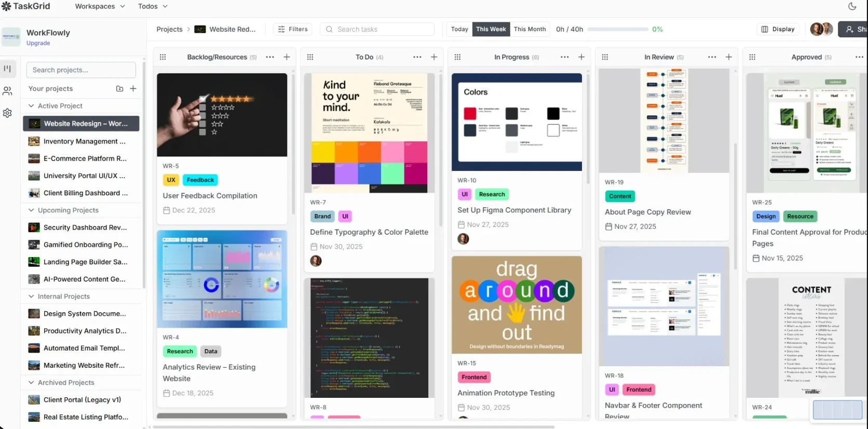Viewport: 868px width, 429px height.
Task: Click the hours progress bar
Action: [x=617, y=30]
